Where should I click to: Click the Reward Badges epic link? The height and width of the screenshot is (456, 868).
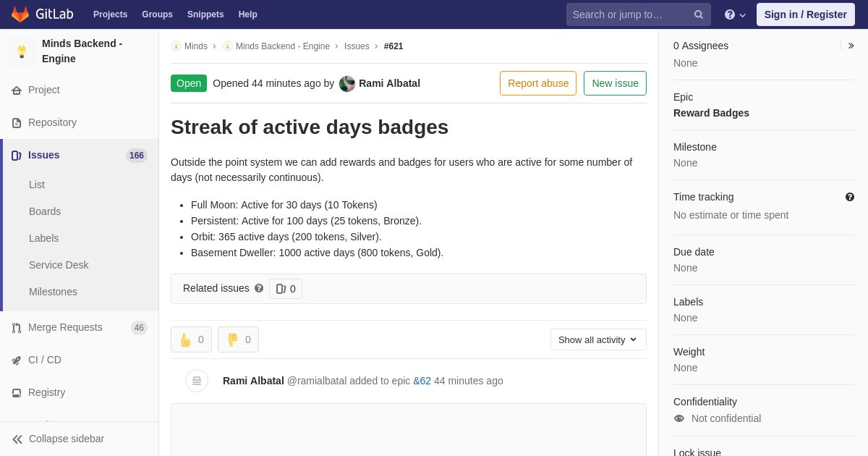click(x=711, y=113)
